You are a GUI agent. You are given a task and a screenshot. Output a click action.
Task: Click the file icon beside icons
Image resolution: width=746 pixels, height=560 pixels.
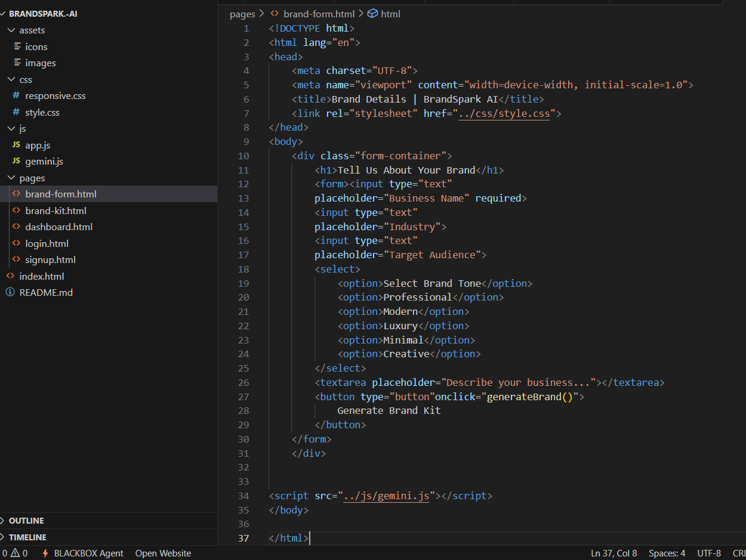(17, 47)
